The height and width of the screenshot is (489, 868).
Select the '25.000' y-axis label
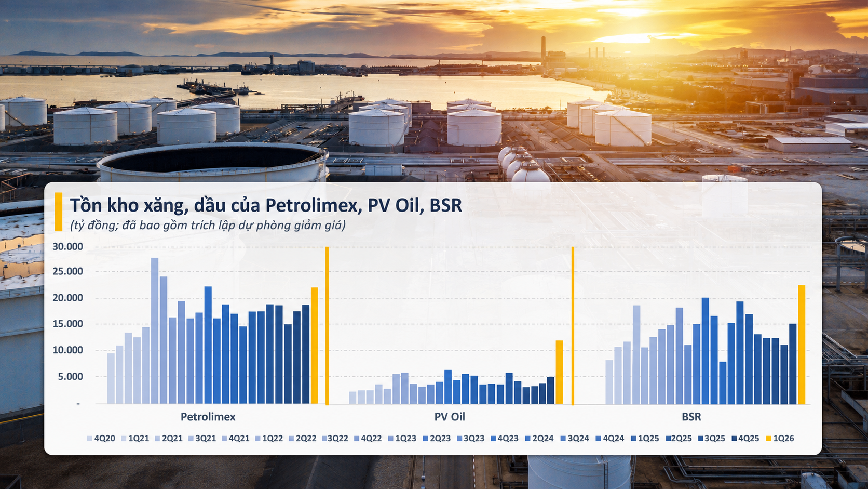pyautogui.click(x=68, y=271)
